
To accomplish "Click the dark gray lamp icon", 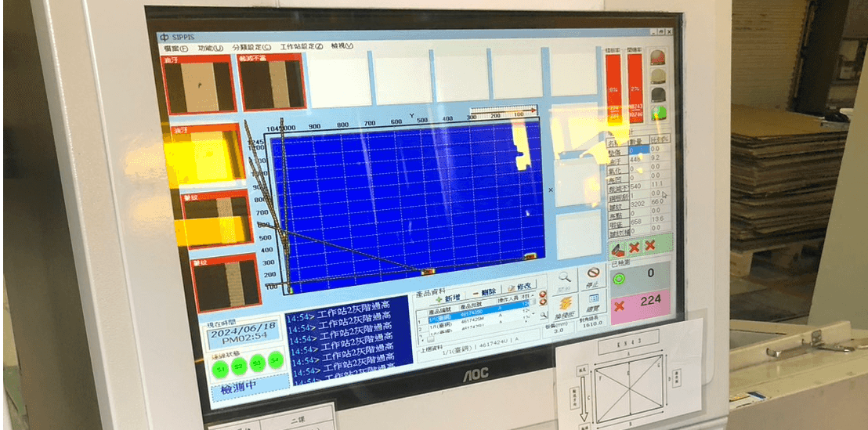I will 657,94.
